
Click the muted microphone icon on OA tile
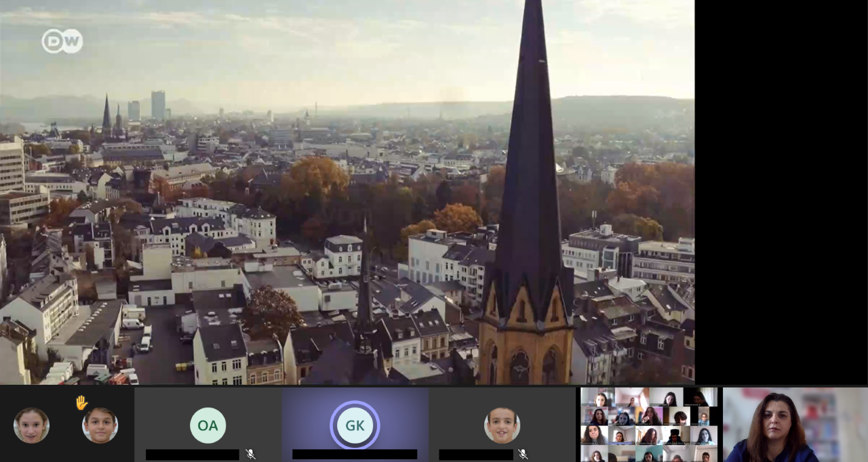[250, 454]
